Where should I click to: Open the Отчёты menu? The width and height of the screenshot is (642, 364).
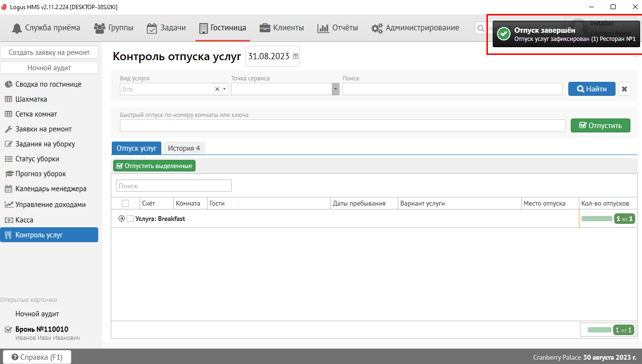[338, 28]
